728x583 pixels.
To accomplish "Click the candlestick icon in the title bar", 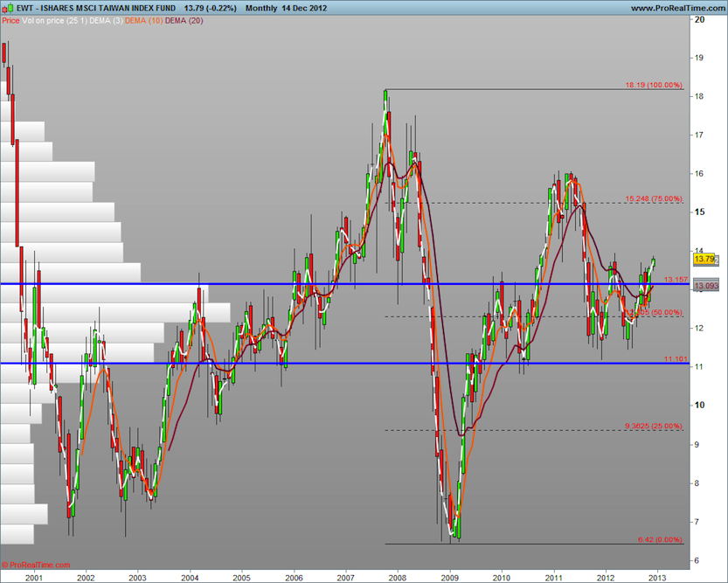I will pos(7,8).
